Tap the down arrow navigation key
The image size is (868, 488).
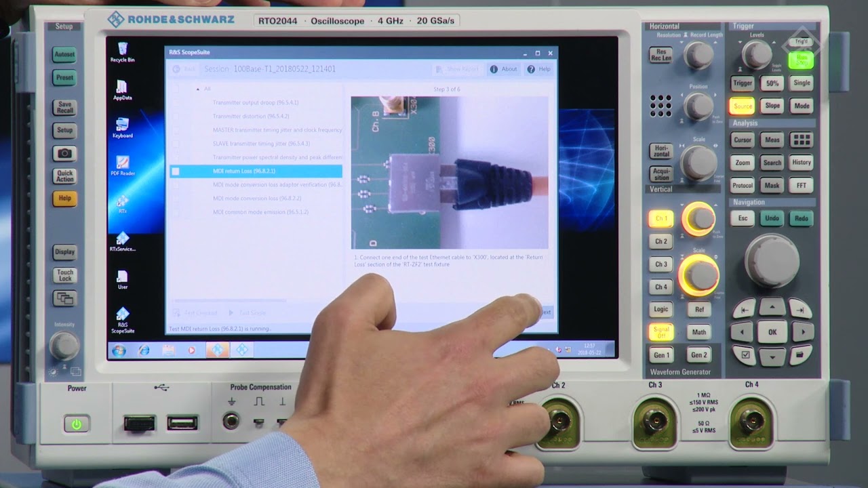point(772,356)
